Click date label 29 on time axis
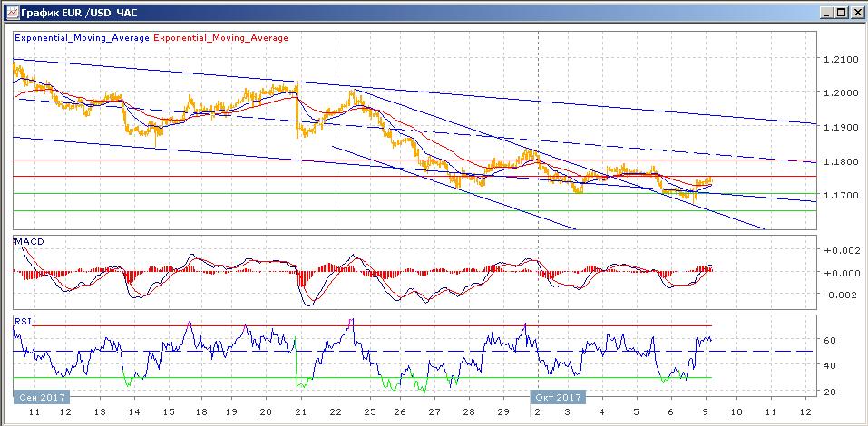868x426 pixels. coord(502,412)
